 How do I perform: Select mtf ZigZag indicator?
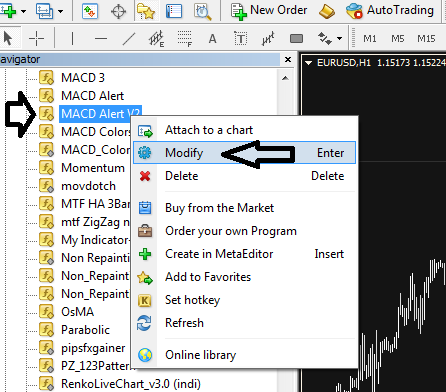point(95,222)
